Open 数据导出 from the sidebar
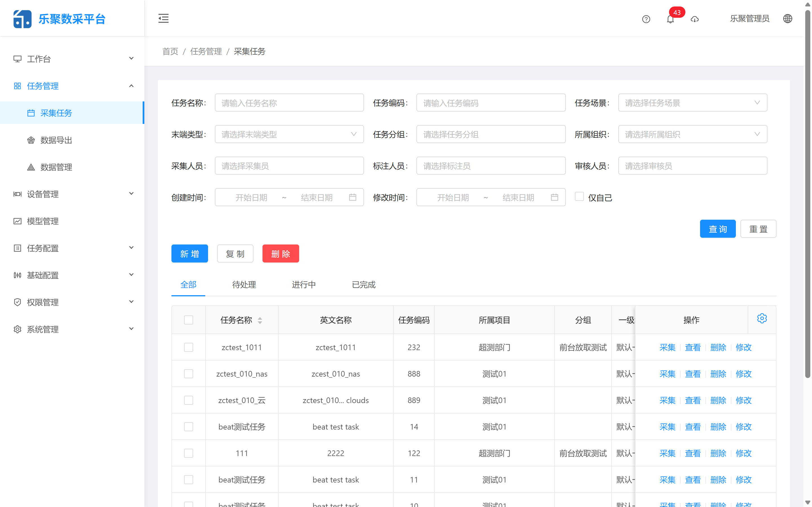Screen dimensions: 812x507 pyautogui.click(x=56, y=140)
